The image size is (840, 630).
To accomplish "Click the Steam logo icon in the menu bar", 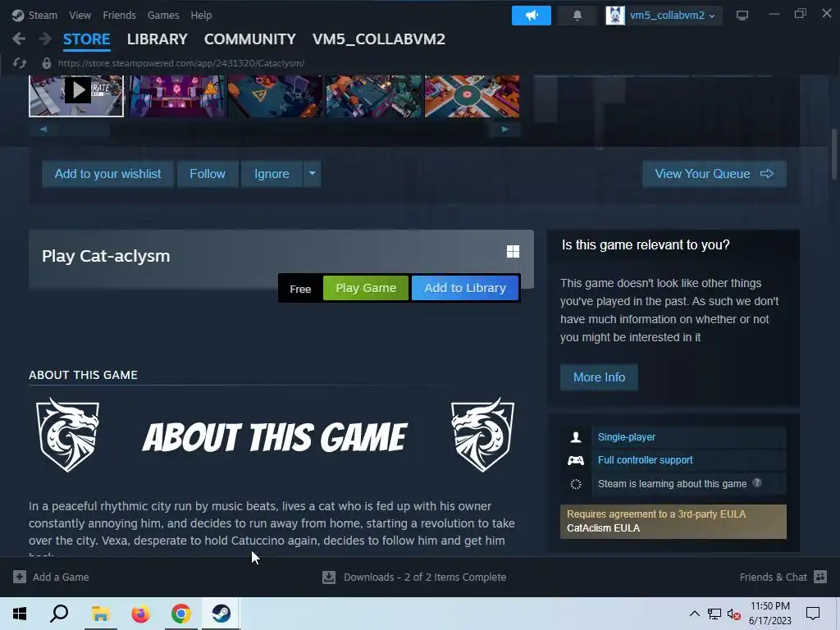I will pyautogui.click(x=18, y=15).
